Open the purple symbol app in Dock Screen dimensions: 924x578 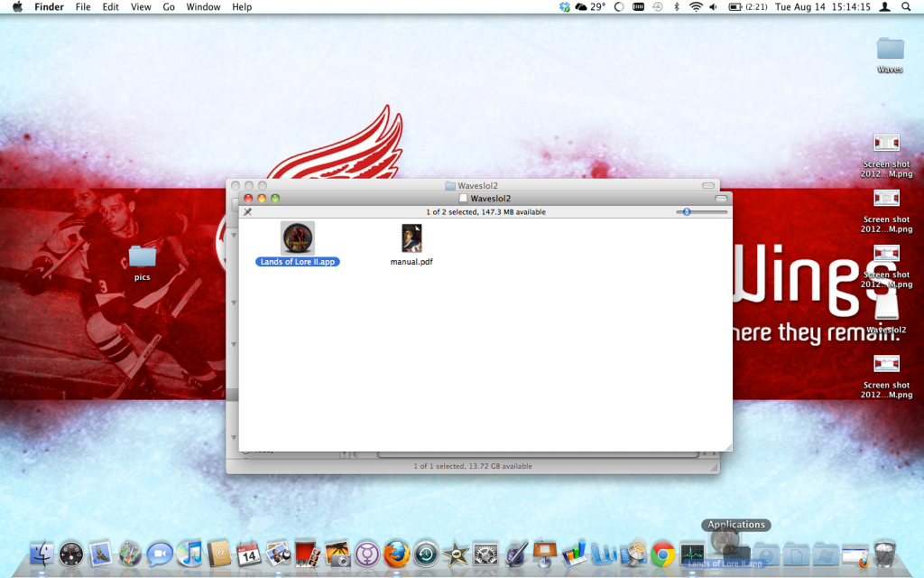(x=367, y=555)
